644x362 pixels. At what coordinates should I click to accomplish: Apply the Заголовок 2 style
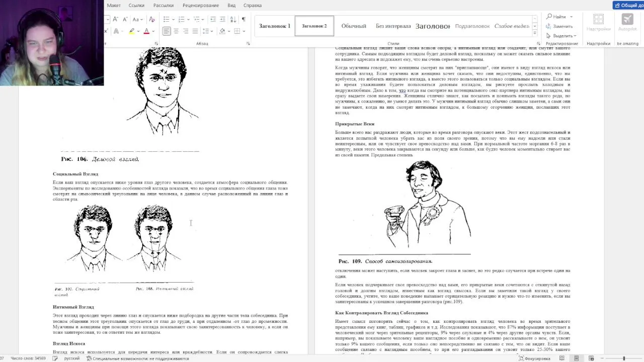coord(314,26)
